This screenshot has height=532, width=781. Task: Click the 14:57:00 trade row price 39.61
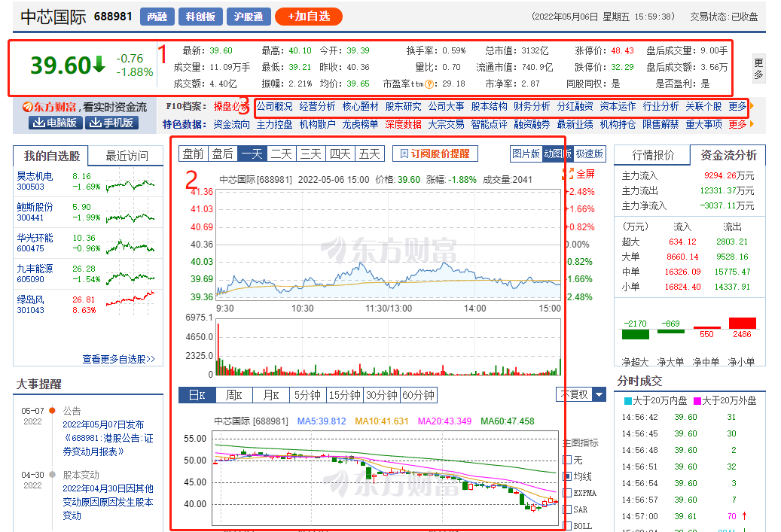coord(685,516)
